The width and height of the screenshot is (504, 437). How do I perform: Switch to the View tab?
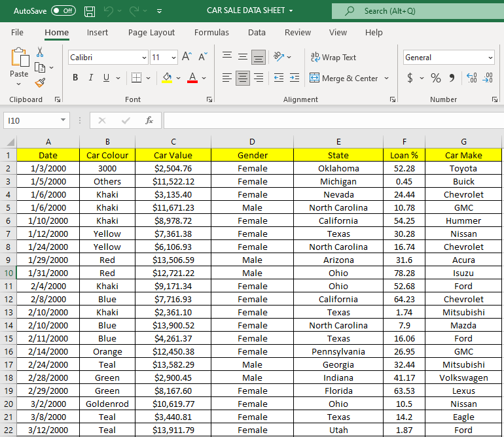(x=338, y=33)
